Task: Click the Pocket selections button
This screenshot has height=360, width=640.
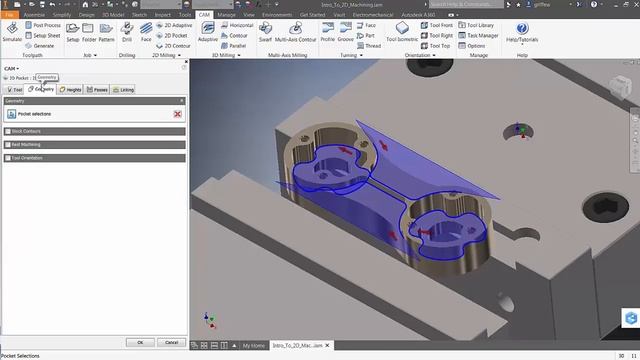Action: (x=11, y=114)
